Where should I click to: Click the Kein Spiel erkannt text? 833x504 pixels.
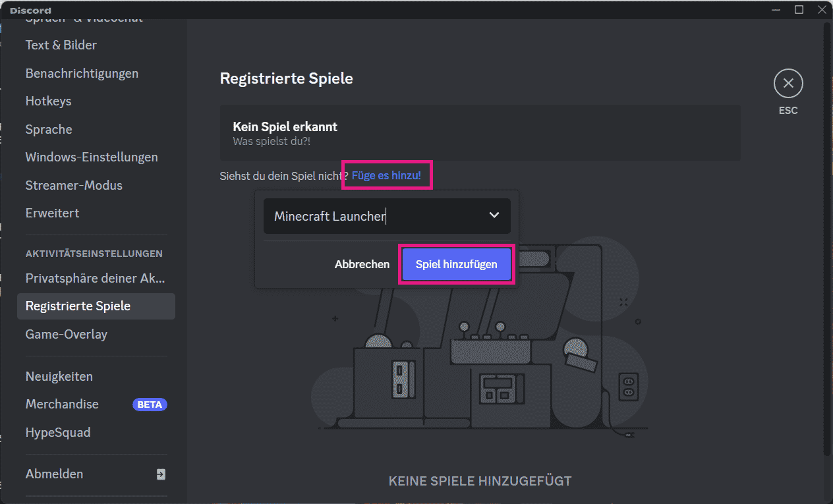285,126
